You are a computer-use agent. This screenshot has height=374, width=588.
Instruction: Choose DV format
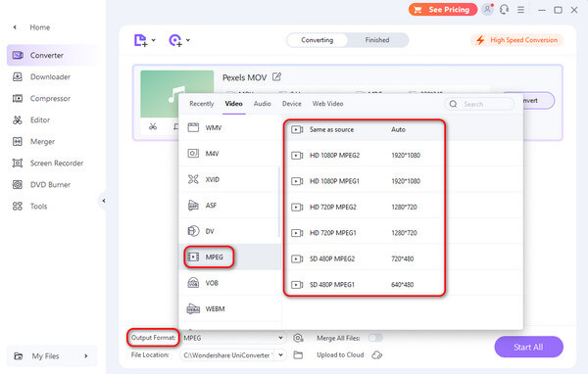coord(229,231)
